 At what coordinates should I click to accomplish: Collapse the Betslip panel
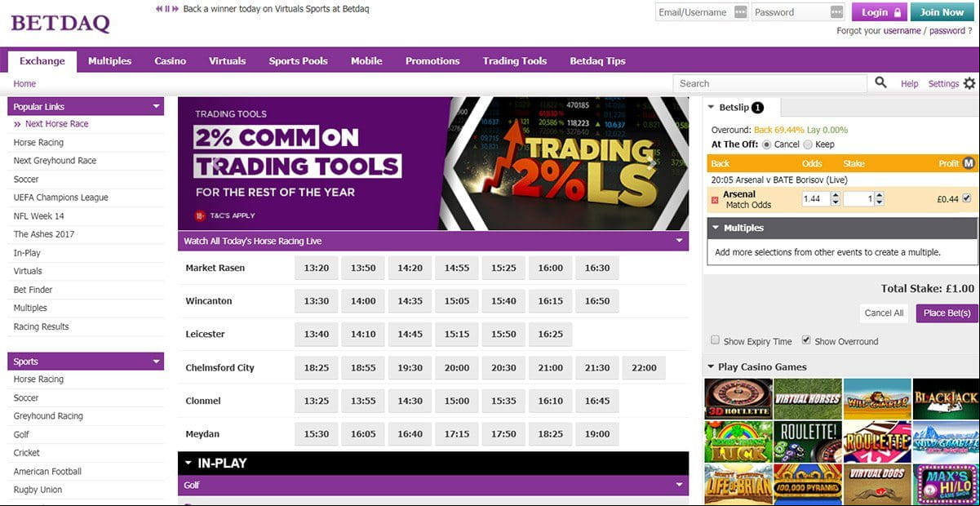[711, 107]
